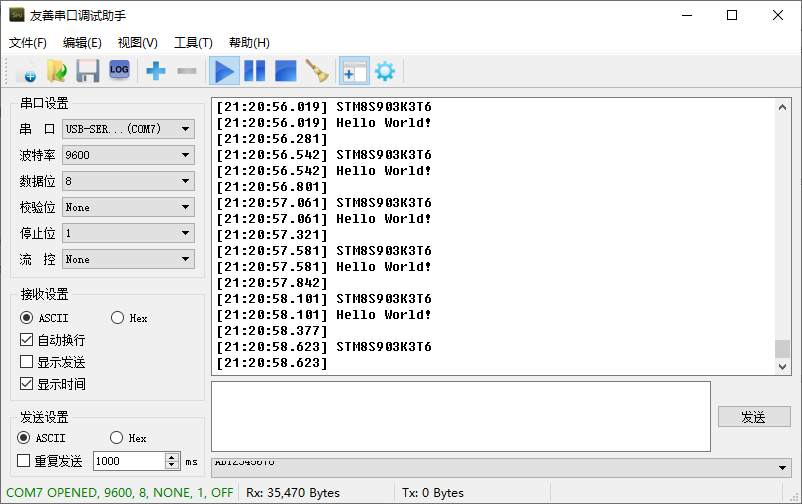802x504 pixels.
Task: Minimize the serial assistant window
Action: click(687, 15)
